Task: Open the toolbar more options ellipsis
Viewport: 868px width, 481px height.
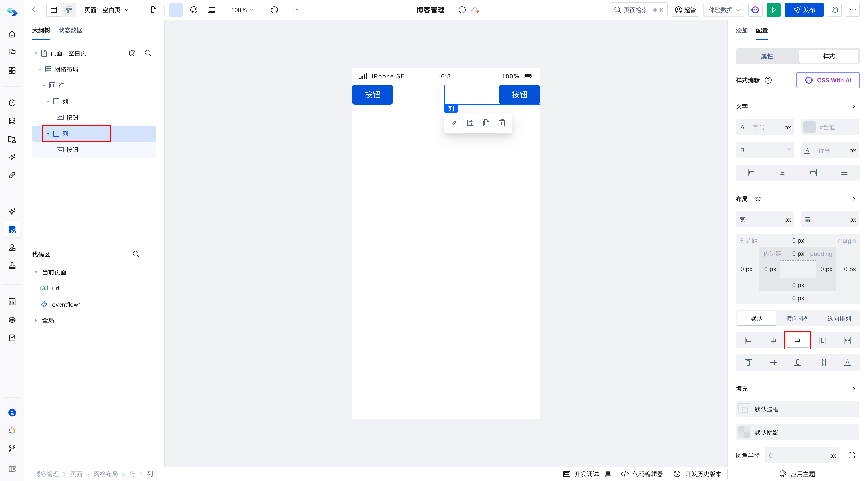Action: [x=296, y=10]
